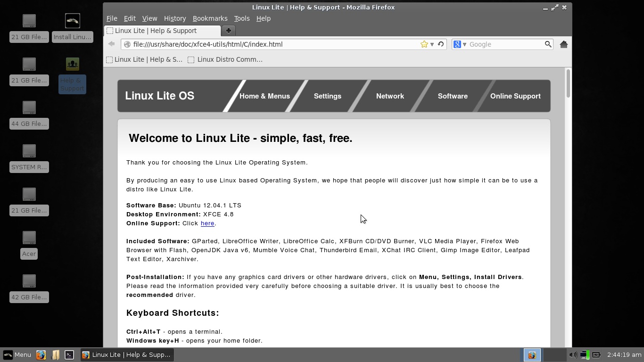
Task: Click the battery/power tray icon
Action: coord(596,355)
